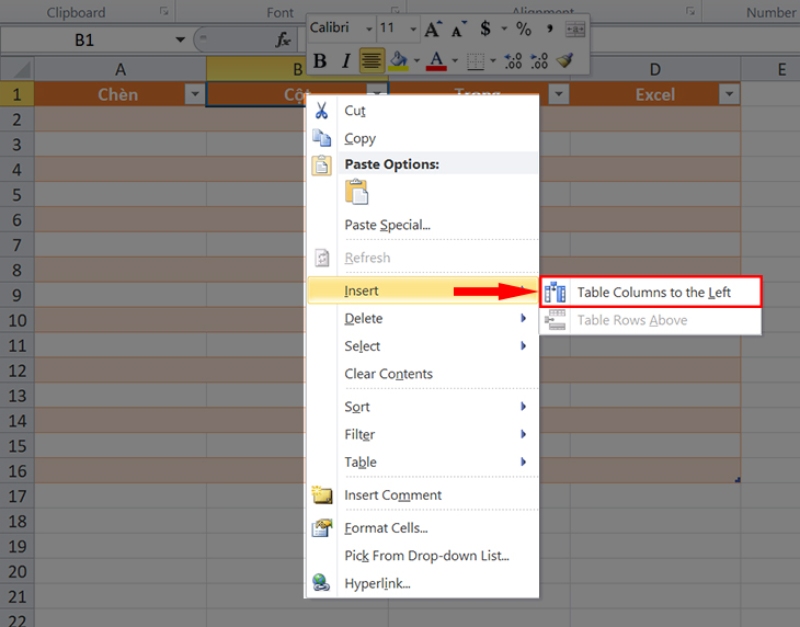This screenshot has height=627, width=800.
Task: Choose Format Cells in context menu
Action: point(386,528)
